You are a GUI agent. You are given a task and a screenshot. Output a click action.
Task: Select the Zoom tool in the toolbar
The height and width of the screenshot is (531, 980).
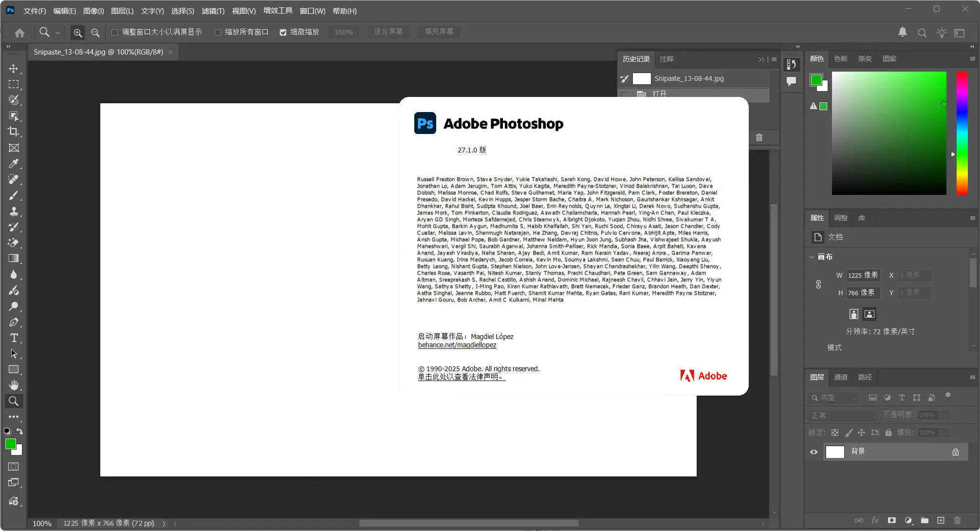tap(14, 401)
